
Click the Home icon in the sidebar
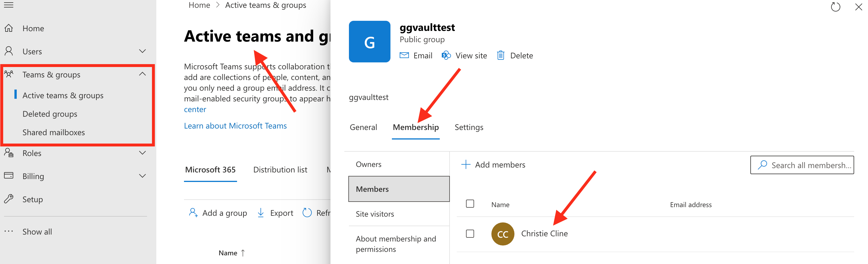[8, 28]
